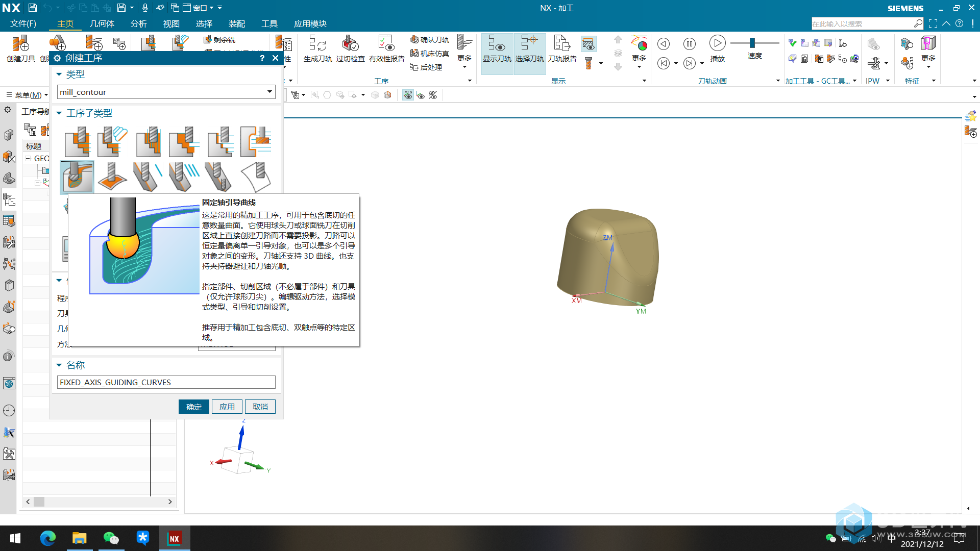This screenshot has height=551, width=980.
Task: Click Cancel (取消) in the dialog
Action: pyautogui.click(x=260, y=407)
